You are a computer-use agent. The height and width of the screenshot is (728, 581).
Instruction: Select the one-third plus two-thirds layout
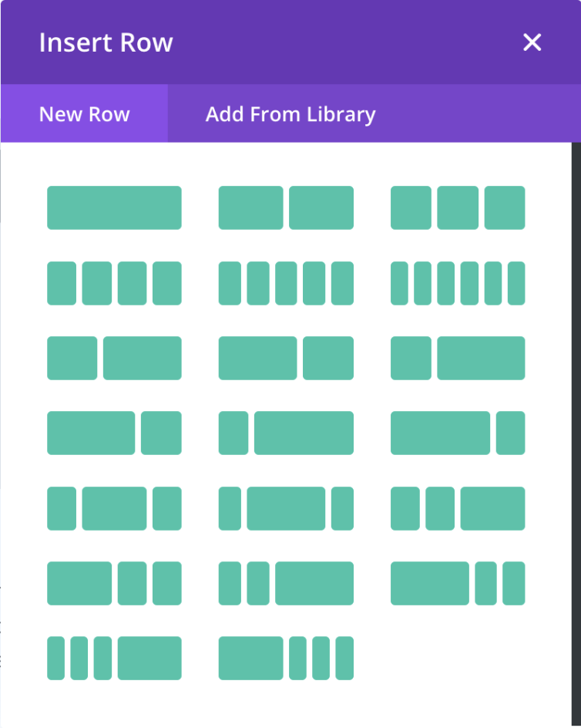457,358
